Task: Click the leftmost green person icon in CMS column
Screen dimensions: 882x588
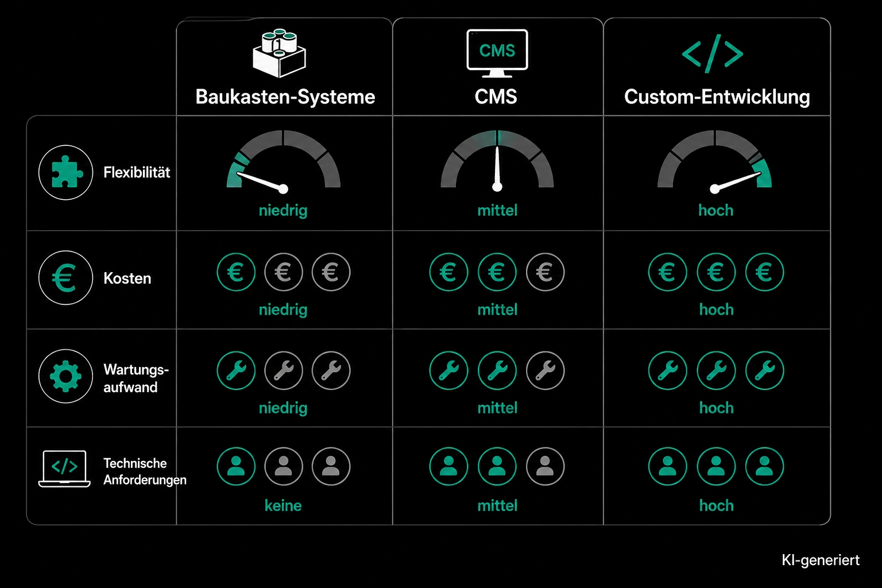Action: tap(449, 466)
